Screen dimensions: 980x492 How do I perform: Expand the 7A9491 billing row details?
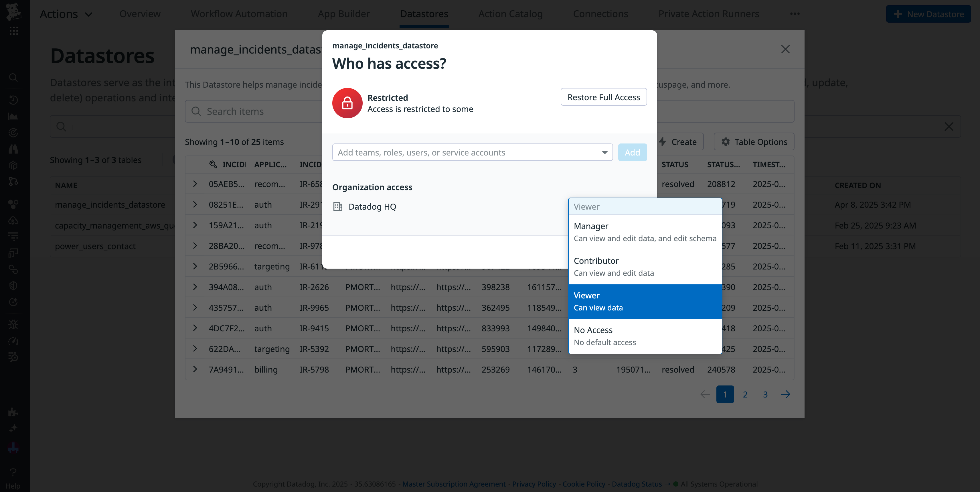[195, 369]
